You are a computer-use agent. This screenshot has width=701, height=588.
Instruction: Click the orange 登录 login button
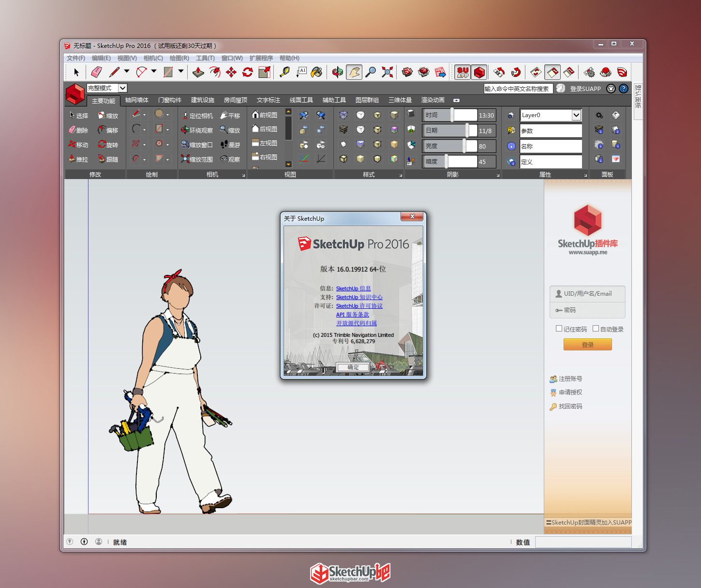pos(587,345)
